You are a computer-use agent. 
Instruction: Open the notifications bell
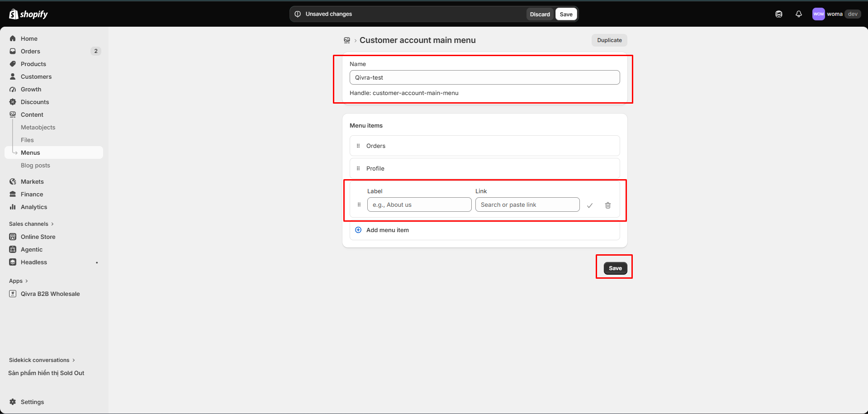799,14
